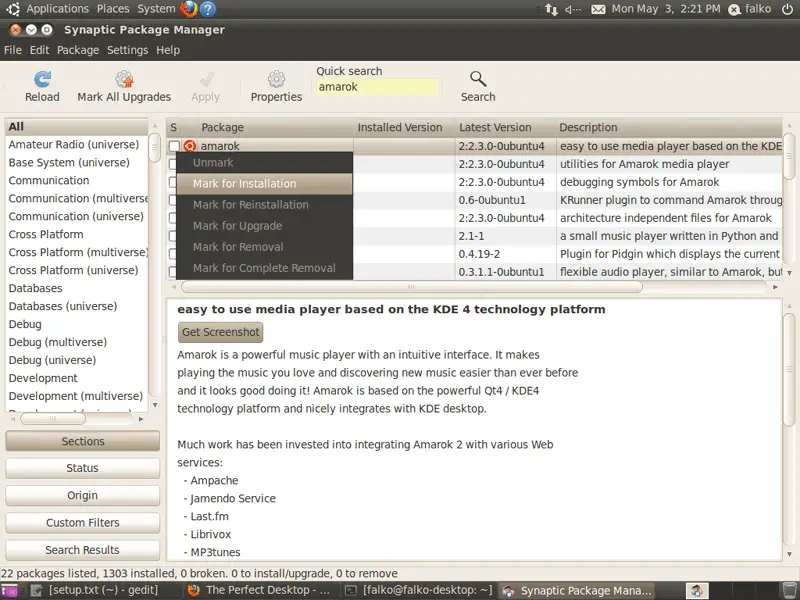Sort by the Description column header
Image resolution: width=800 pixels, height=600 pixels.
(x=668, y=127)
